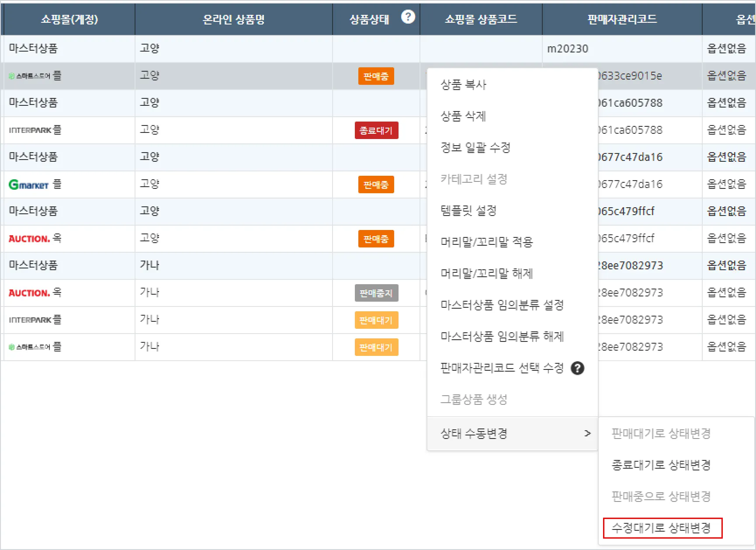Click the Smartstore logo in highlighted row
The width and height of the screenshot is (756, 550).
click(29, 76)
